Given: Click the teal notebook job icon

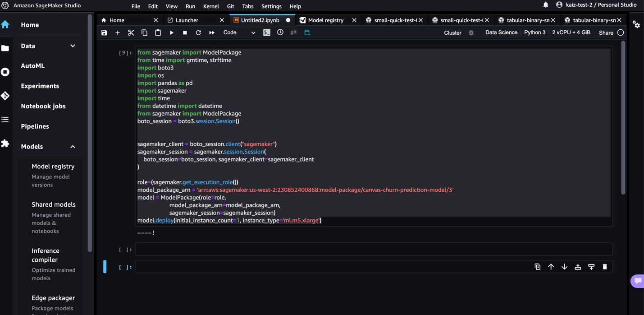Looking at the screenshot, I should [307, 32].
